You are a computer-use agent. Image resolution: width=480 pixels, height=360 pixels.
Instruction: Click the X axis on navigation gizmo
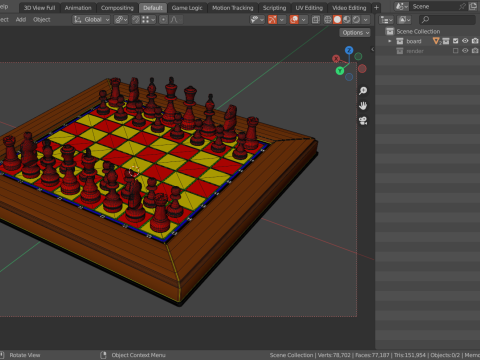[x=336, y=59]
